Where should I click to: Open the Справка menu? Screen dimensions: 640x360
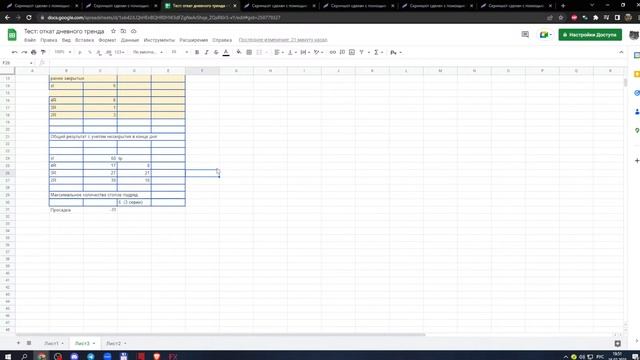222,40
